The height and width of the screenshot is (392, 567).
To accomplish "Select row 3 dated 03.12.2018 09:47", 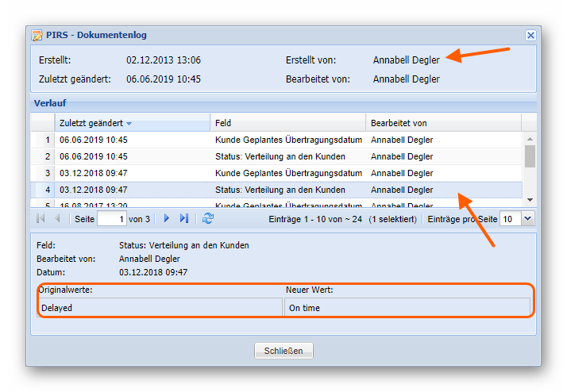I will point(94,174).
